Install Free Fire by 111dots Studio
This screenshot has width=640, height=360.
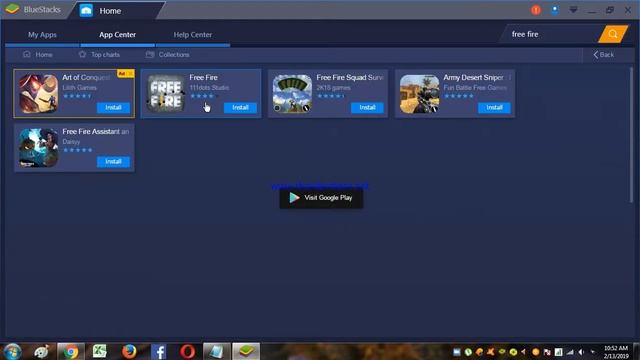click(240, 108)
